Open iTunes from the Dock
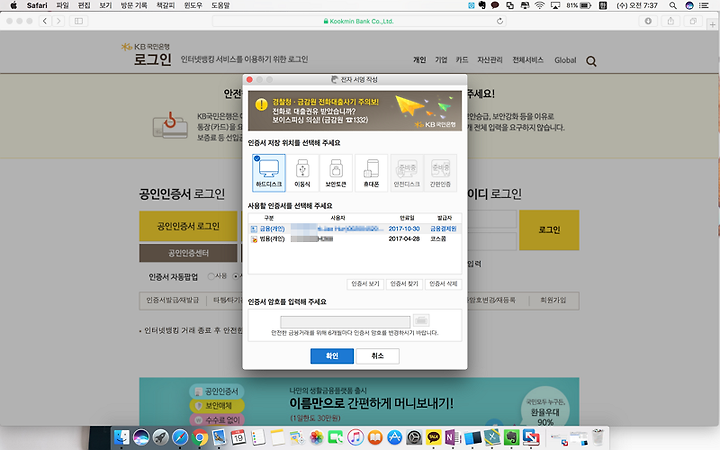This screenshot has width=720, height=450. (x=355, y=437)
